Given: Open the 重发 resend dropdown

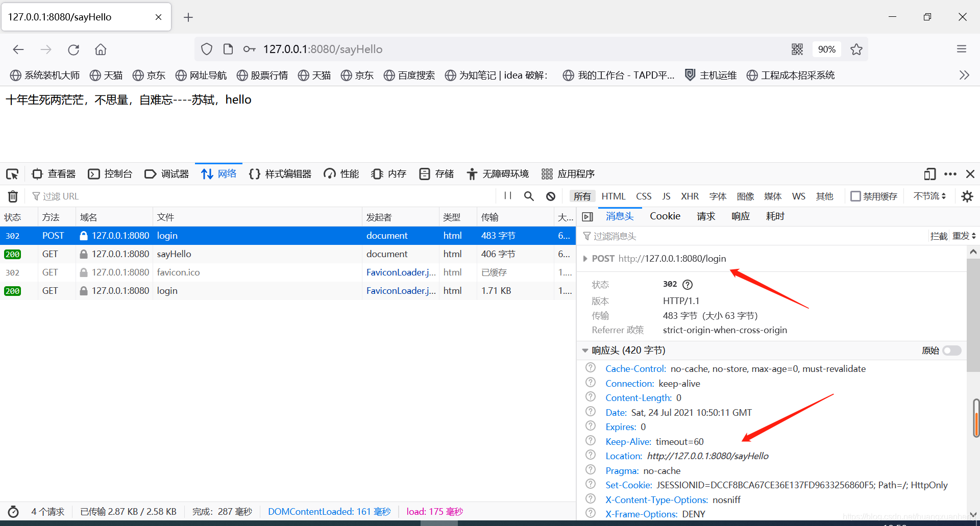Looking at the screenshot, I should click(x=964, y=236).
